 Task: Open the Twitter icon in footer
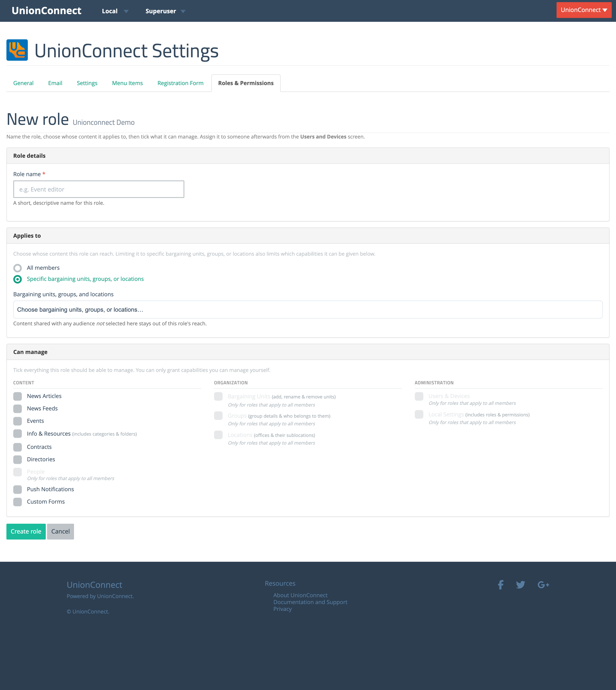click(x=521, y=585)
